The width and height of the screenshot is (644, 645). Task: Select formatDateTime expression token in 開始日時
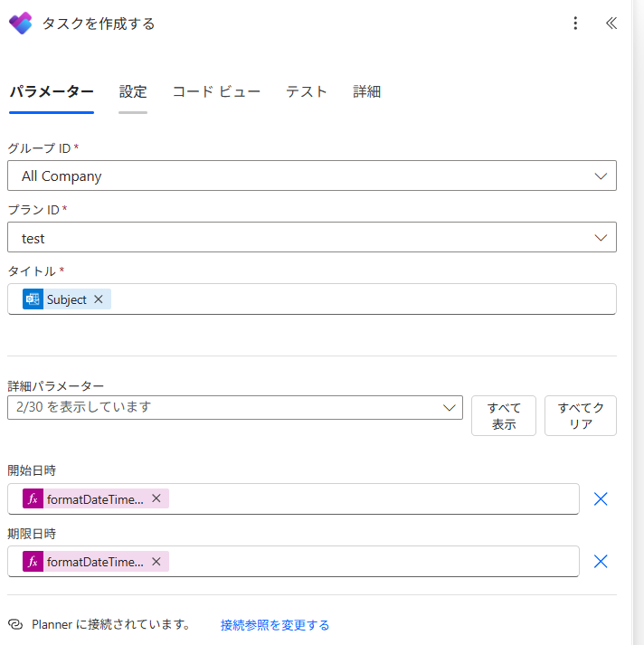point(95,499)
